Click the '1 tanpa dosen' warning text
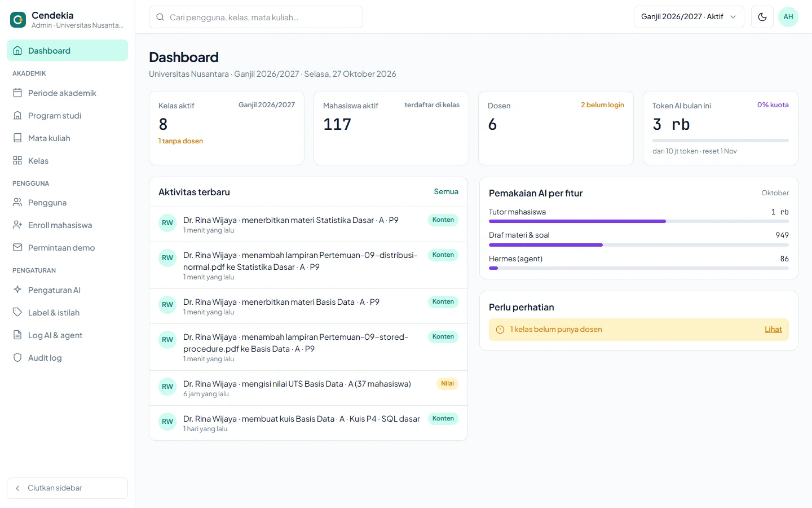 pyautogui.click(x=180, y=141)
